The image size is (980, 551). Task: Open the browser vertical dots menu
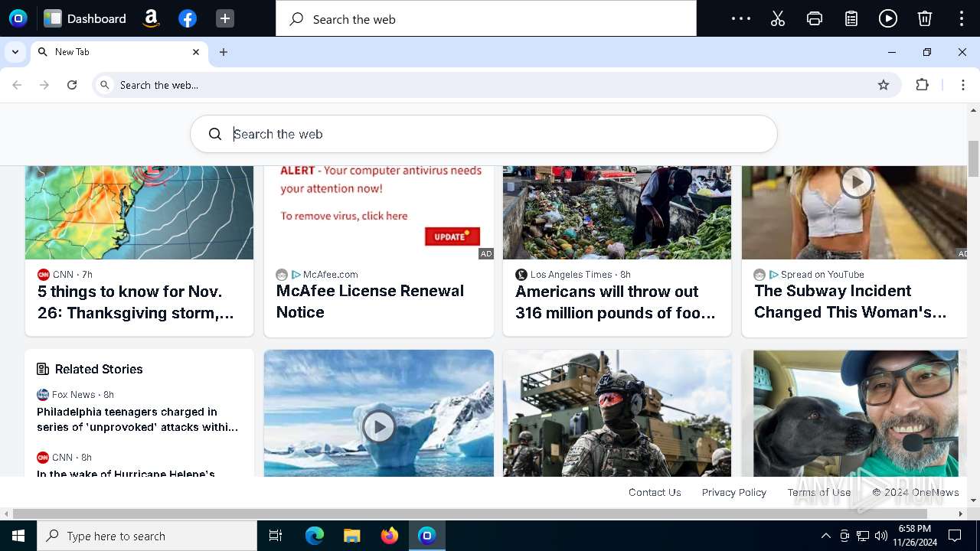pyautogui.click(x=963, y=85)
